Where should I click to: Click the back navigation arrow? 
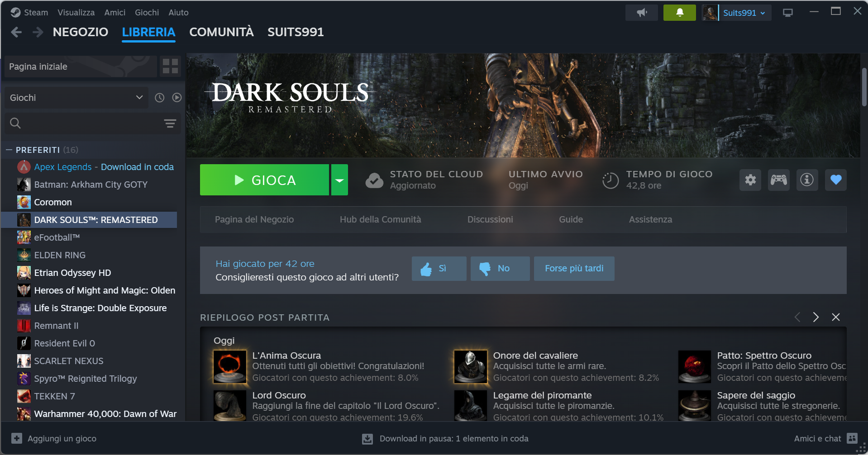tap(16, 32)
